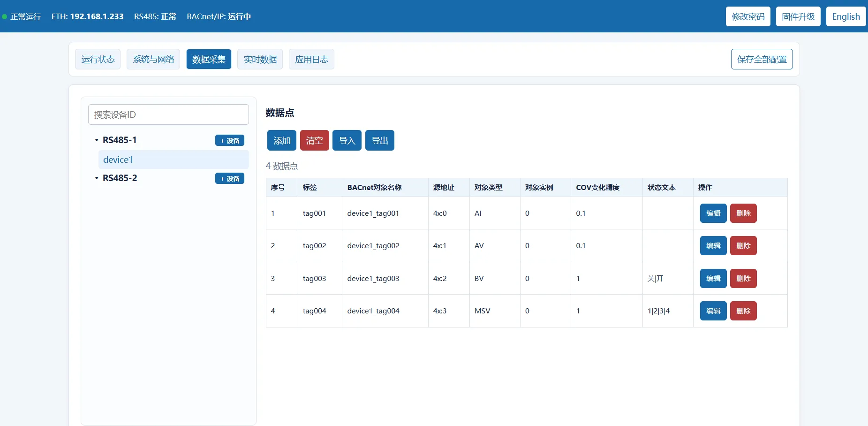Switch language to English
868x426 pixels.
click(846, 16)
